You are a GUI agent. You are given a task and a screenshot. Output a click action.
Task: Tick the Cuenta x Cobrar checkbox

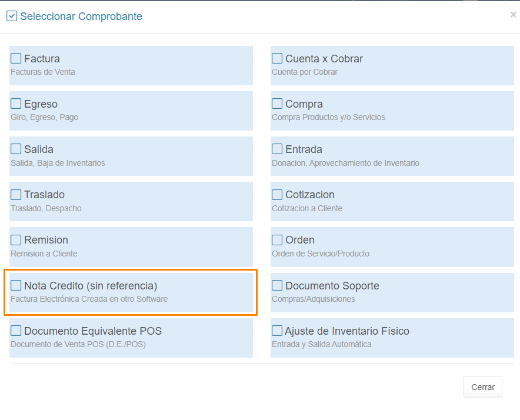click(x=277, y=58)
